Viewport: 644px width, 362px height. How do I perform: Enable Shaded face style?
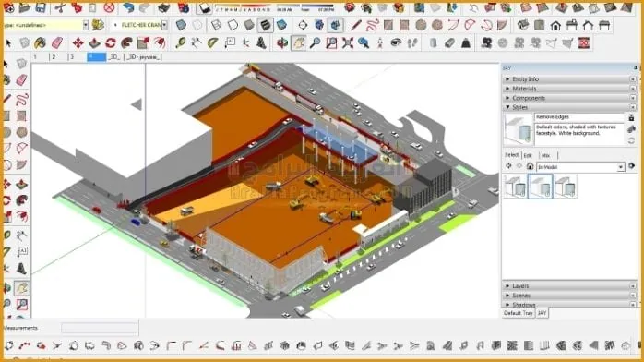[x=249, y=25]
